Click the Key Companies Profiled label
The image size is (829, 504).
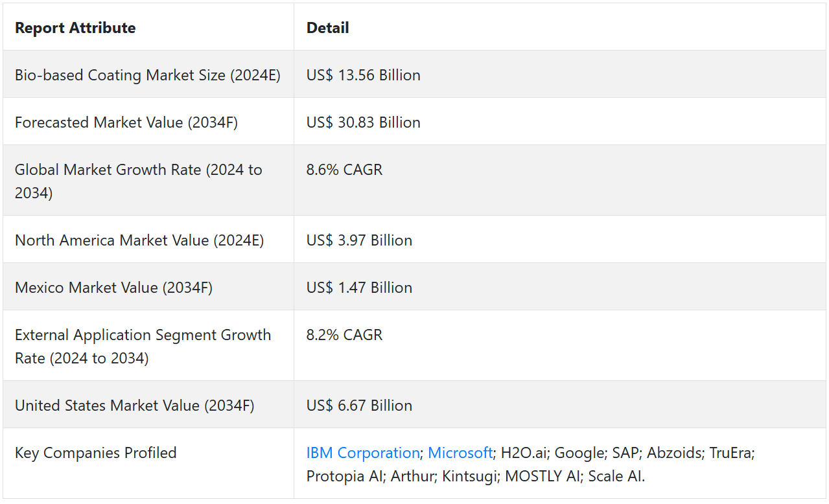pos(95,453)
